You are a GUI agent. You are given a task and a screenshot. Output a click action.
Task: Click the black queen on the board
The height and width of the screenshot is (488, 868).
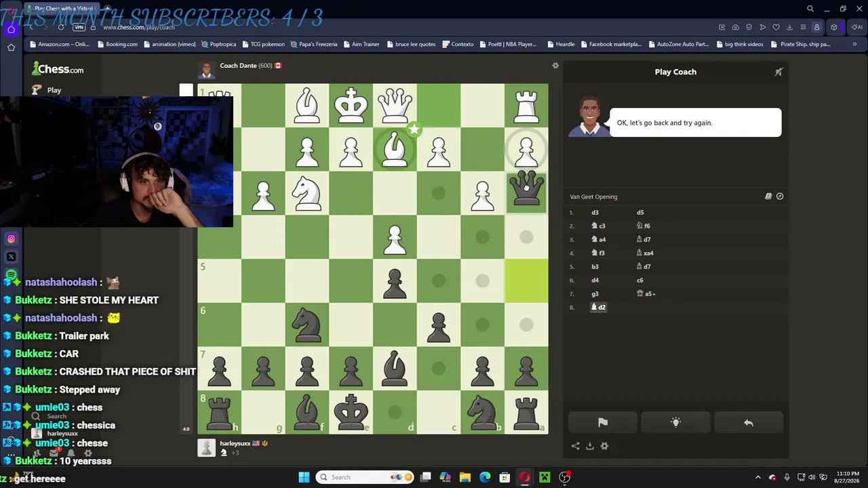(526, 190)
